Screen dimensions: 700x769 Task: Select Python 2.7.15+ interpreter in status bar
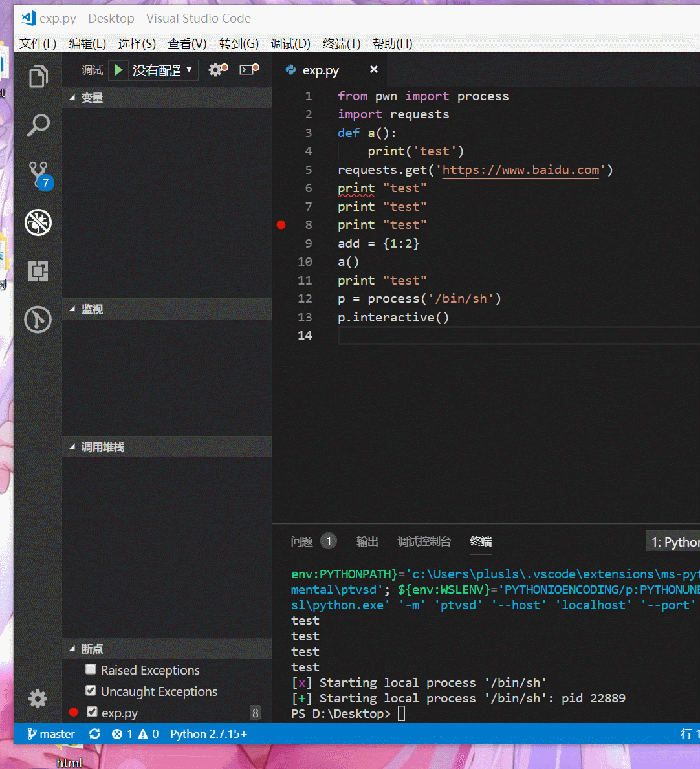point(208,734)
